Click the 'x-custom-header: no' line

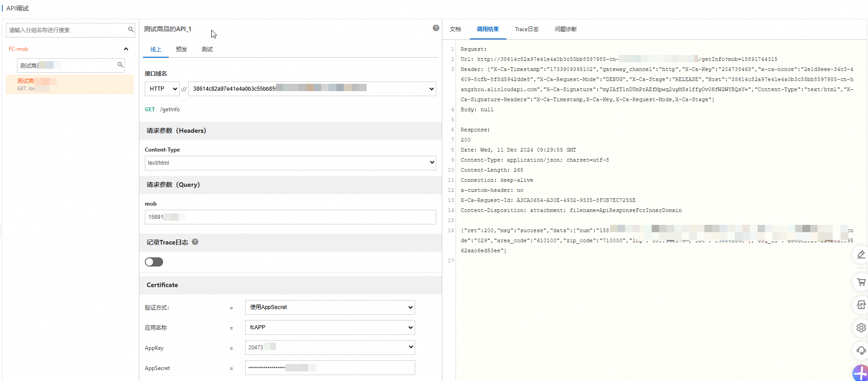(x=492, y=190)
